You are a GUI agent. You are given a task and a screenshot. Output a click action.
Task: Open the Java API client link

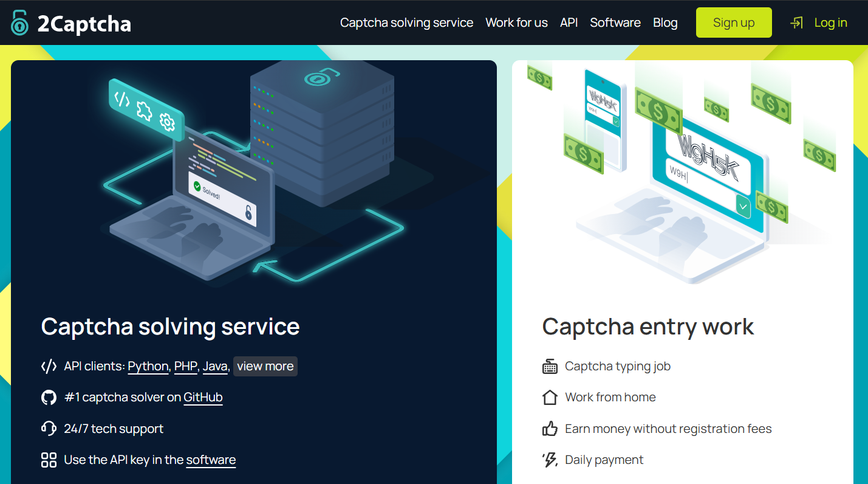click(x=215, y=366)
